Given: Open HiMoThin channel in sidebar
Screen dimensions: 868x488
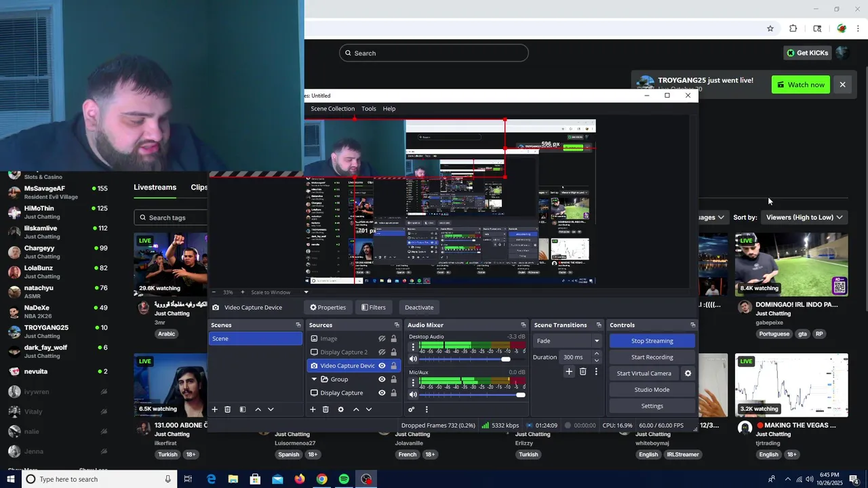Looking at the screenshot, I should (x=58, y=212).
